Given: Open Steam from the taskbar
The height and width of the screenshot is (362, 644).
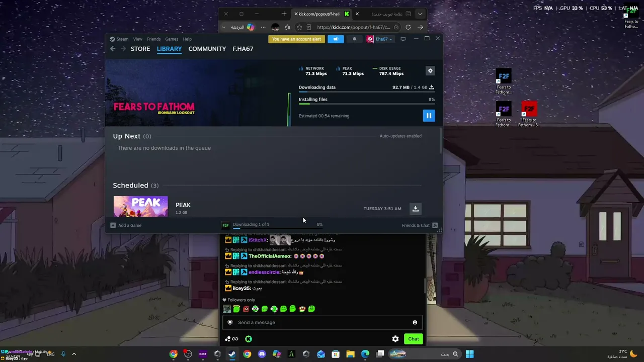Looking at the screenshot, I should click(232, 354).
